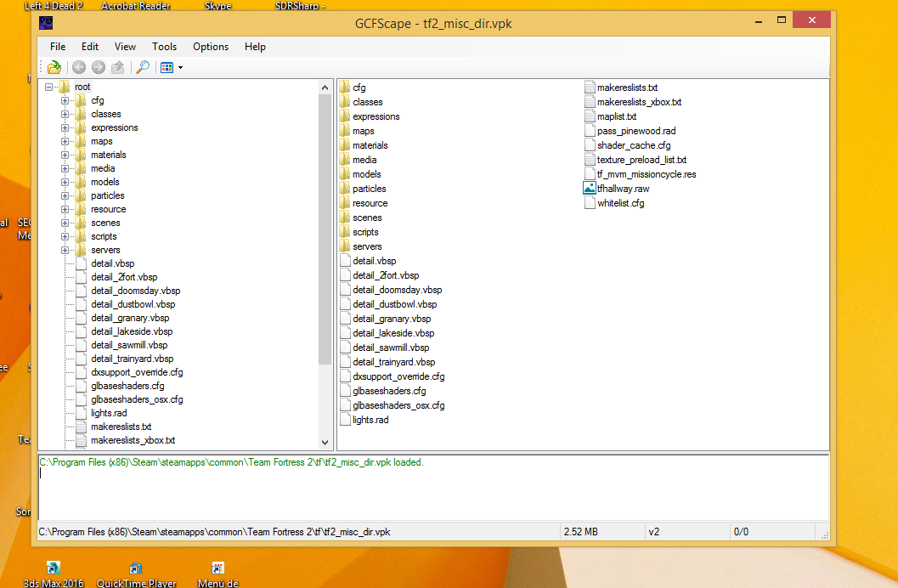Expand the scripts folder in tree

[65, 236]
